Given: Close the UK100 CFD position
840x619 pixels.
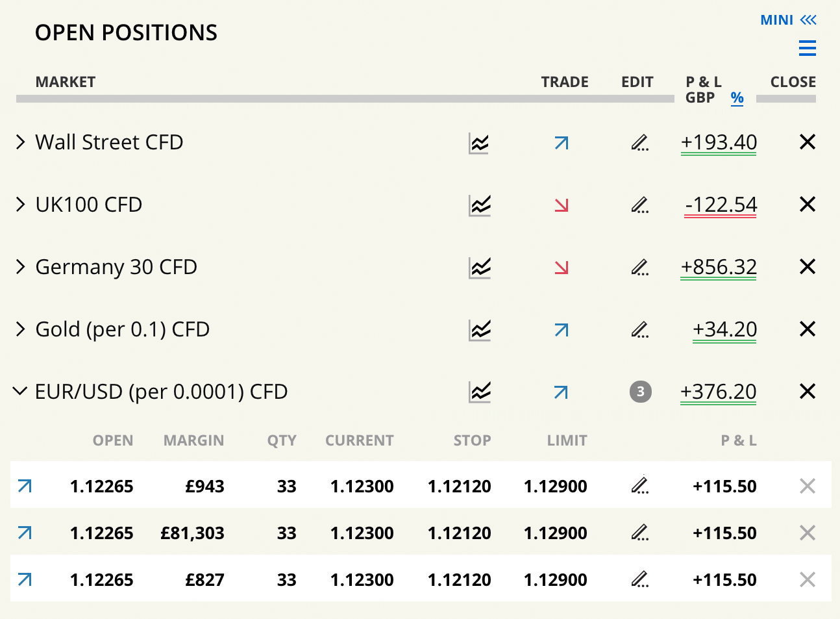Looking at the screenshot, I should click(x=808, y=205).
